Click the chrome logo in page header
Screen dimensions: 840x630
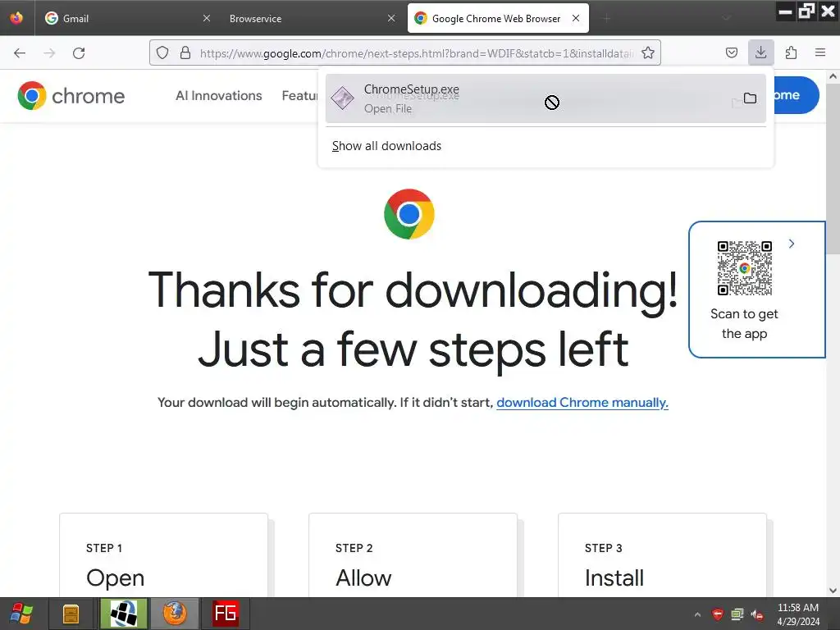click(x=71, y=96)
